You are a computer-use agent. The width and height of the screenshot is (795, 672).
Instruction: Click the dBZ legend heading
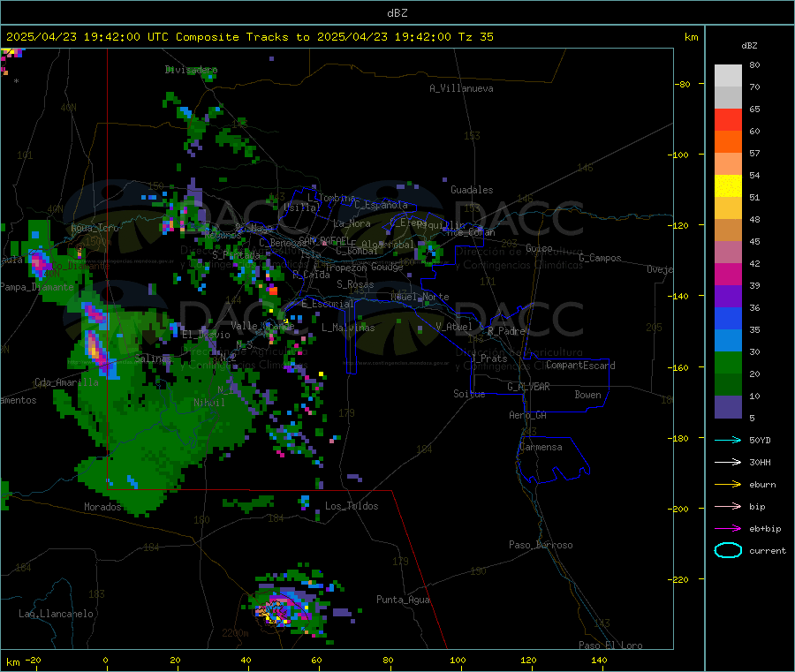click(749, 46)
